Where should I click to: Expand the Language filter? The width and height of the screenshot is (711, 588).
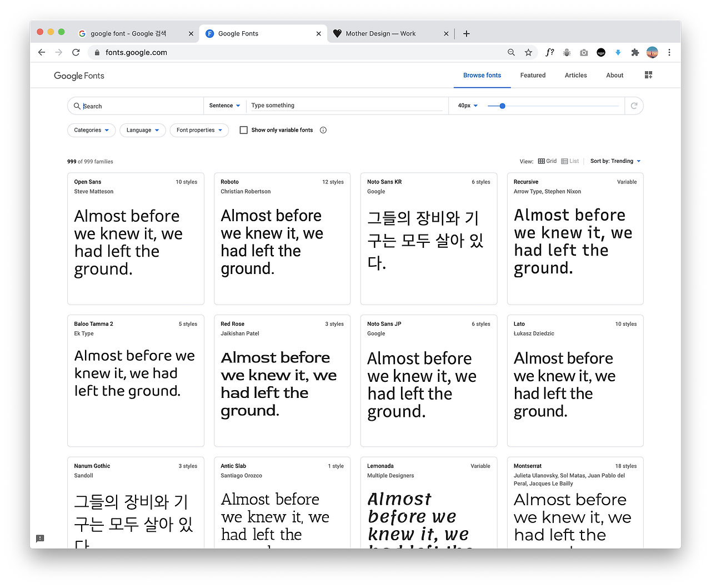pos(143,130)
